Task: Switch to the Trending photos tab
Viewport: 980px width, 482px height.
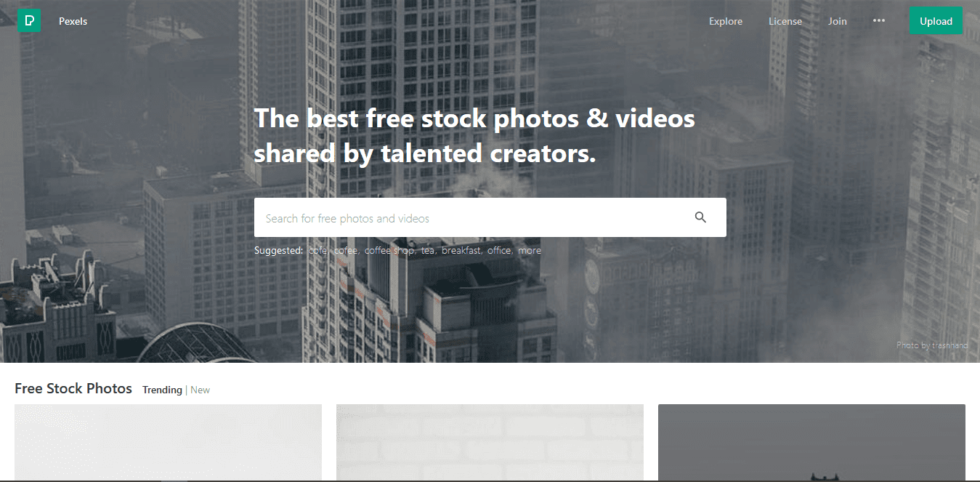Action: point(162,390)
